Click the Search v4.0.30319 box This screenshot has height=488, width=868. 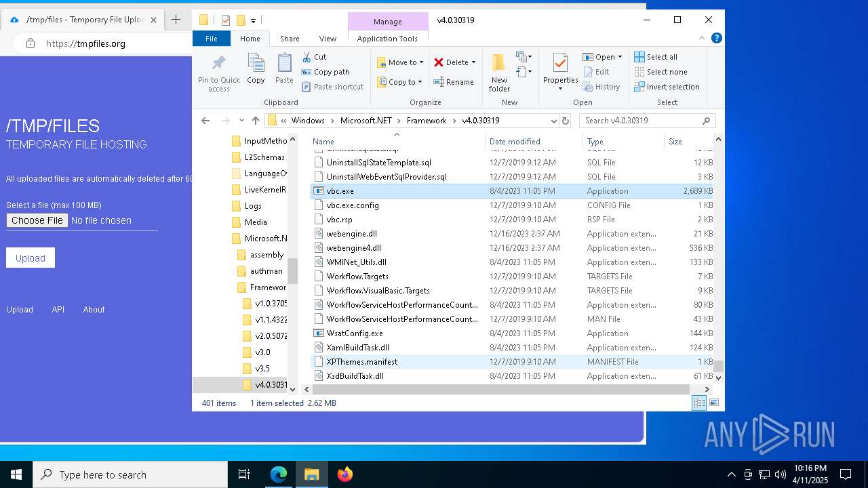click(648, 121)
